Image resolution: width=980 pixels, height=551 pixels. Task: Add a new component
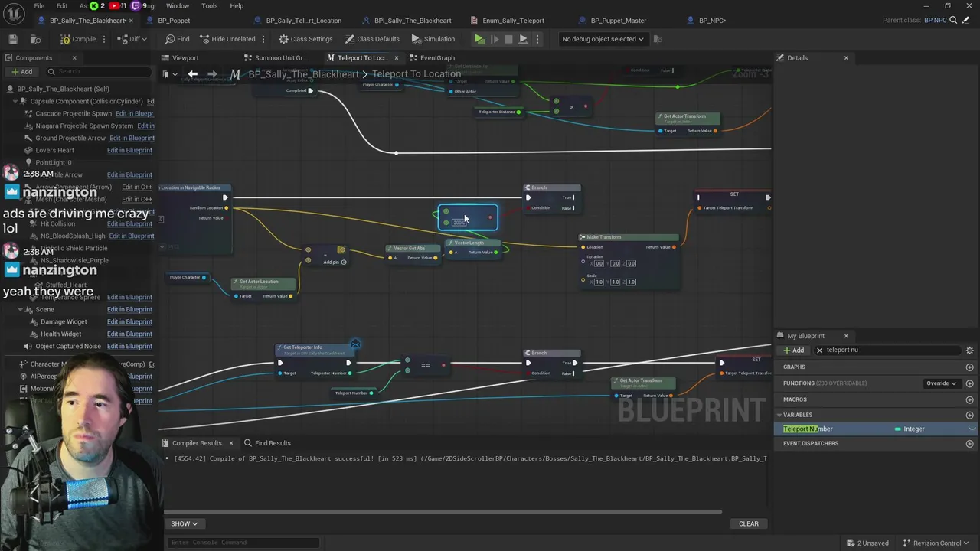[21, 71]
